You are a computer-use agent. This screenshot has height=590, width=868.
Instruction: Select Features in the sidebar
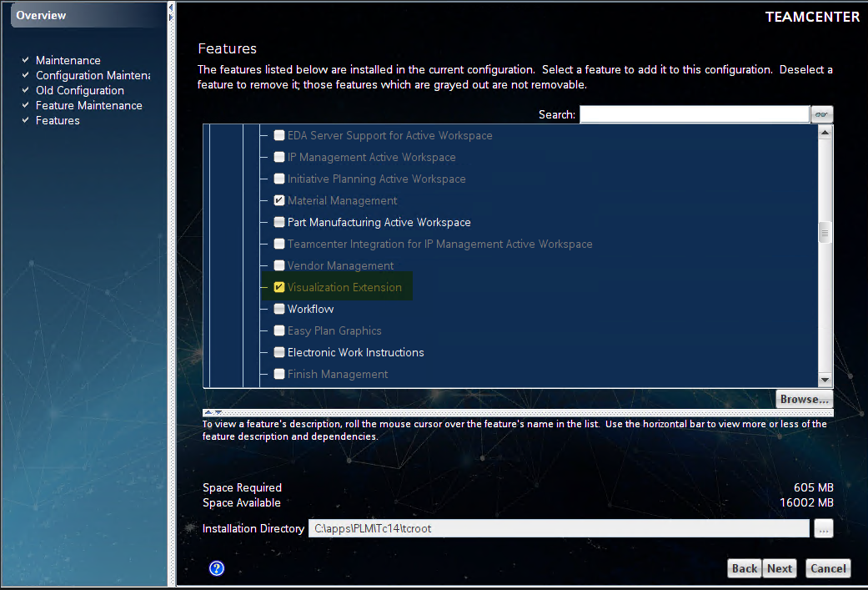[x=58, y=120]
